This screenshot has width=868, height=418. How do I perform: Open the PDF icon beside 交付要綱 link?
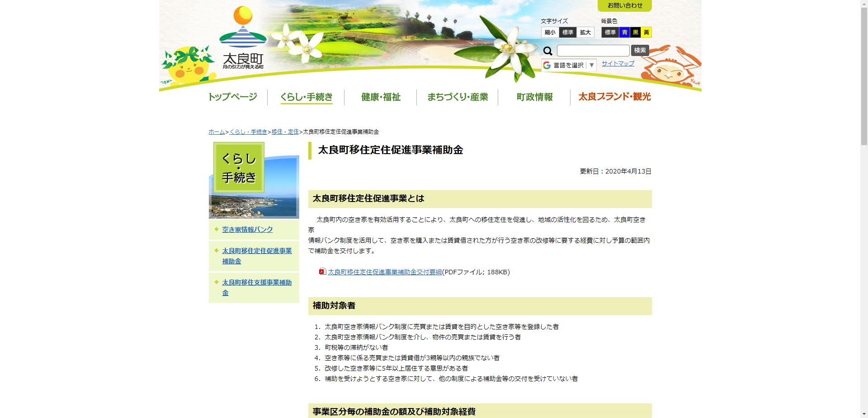[x=322, y=272]
